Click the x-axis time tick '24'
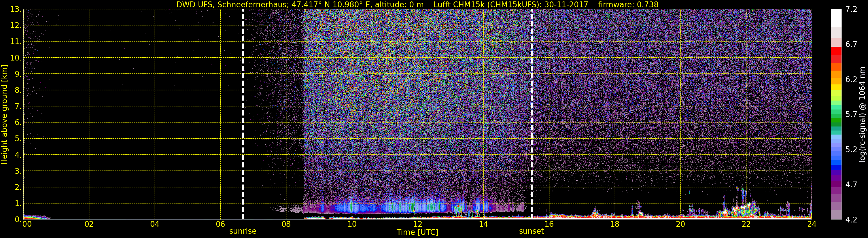868x238 pixels. coord(812,224)
